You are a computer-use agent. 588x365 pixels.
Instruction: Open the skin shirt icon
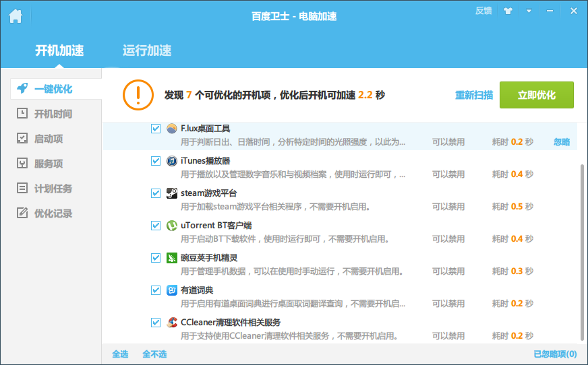[x=508, y=11]
